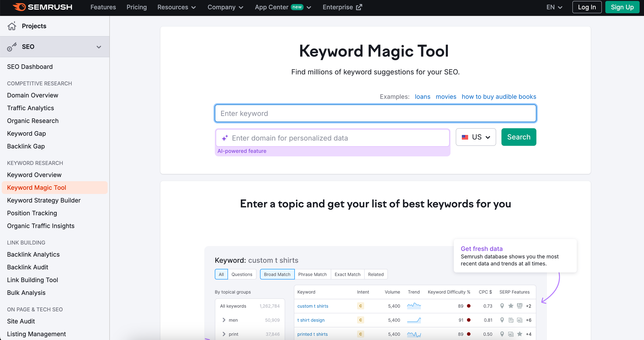Open the Pricing page

pos(137,7)
